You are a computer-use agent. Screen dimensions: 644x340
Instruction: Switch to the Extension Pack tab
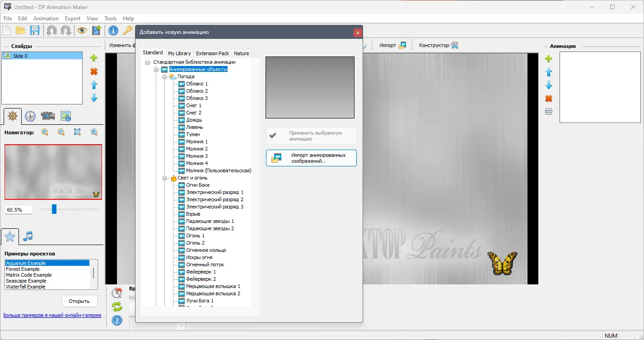click(x=213, y=53)
